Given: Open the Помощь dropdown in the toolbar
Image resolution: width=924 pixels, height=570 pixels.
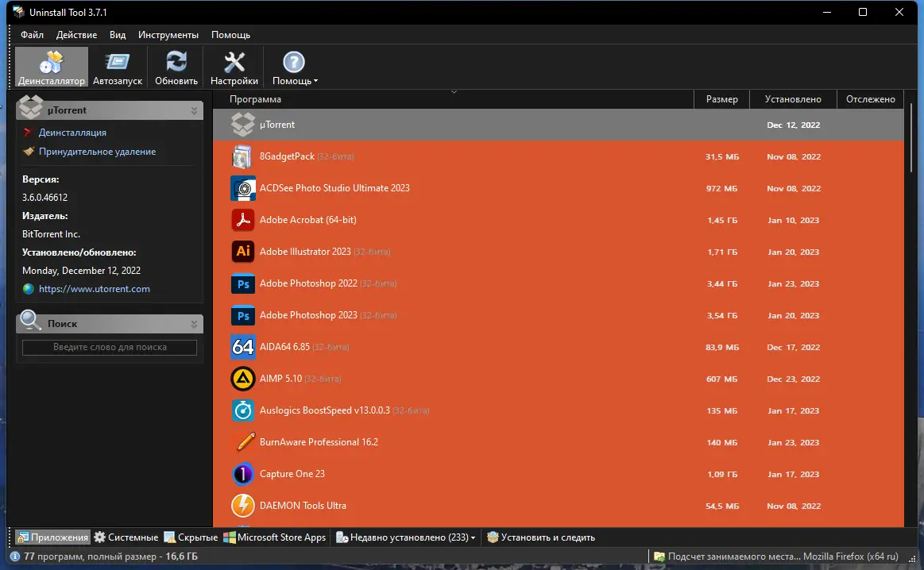Looking at the screenshot, I should tap(294, 67).
